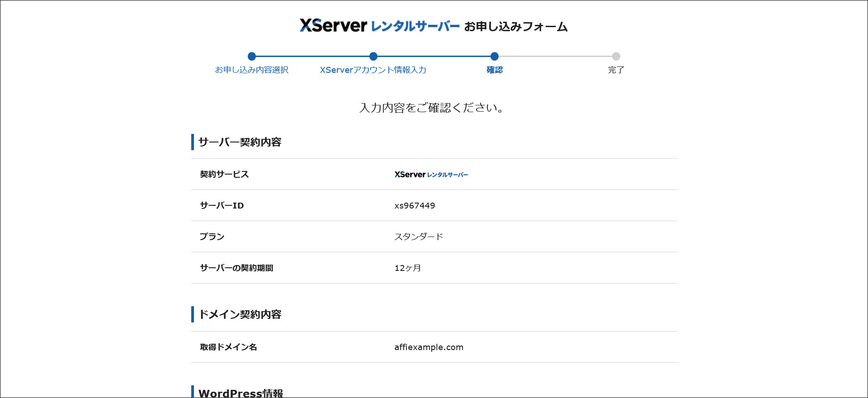Click the 入力内容をご確認ください message
Image resolution: width=868 pixels, height=398 pixels.
click(432, 108)
